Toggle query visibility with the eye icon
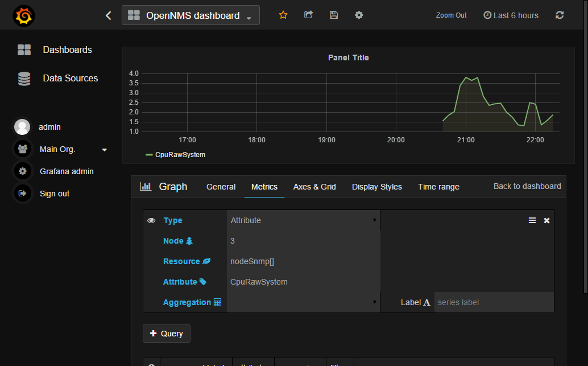 tap(151, 220)
